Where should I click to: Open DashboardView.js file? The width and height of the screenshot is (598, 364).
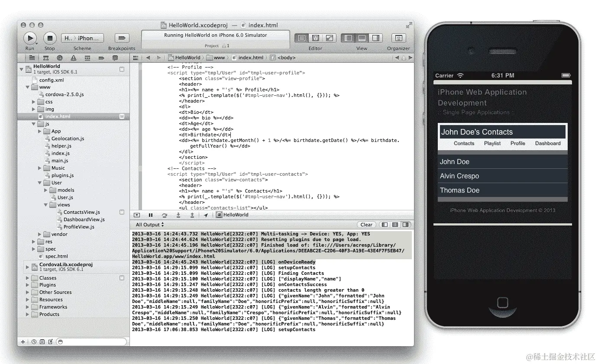click(81, 219)
